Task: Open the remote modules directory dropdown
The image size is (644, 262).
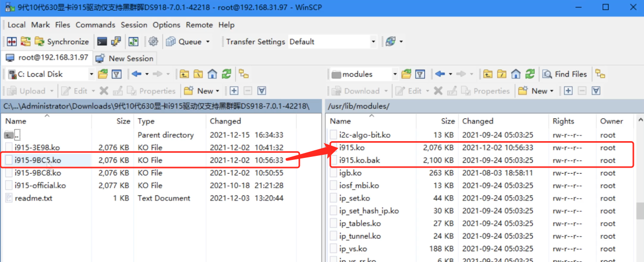Action: (x=364, y=74)
